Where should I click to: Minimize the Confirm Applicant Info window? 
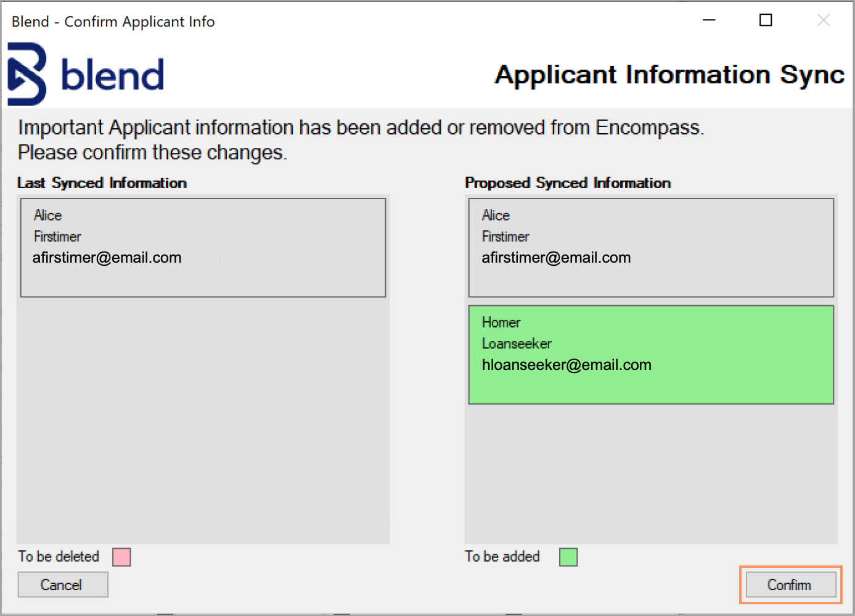pyautogui.click(x=710, y=20)
